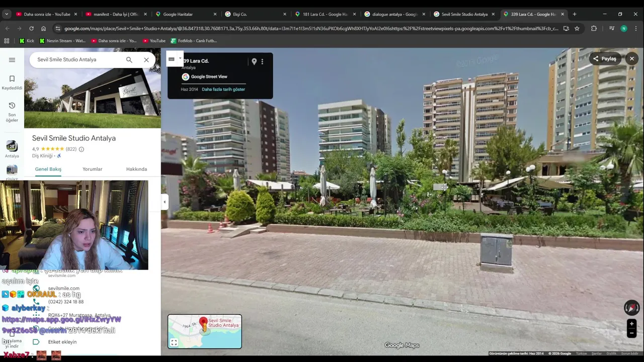Open the sevilsmile.com website link
Screen dimensions: 644x362
pyautogui.click(x=64, y=289)
